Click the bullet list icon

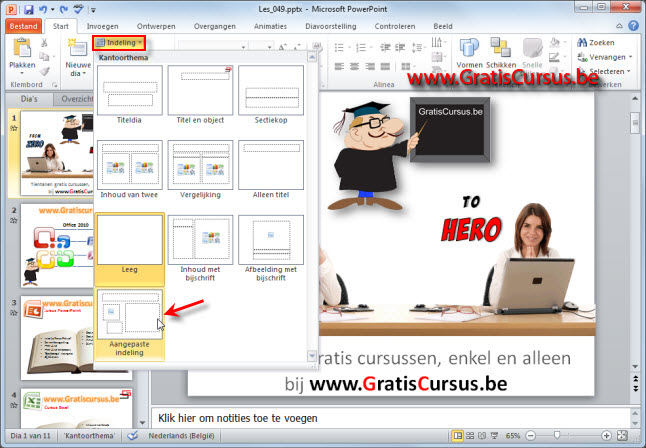(339, 47)
